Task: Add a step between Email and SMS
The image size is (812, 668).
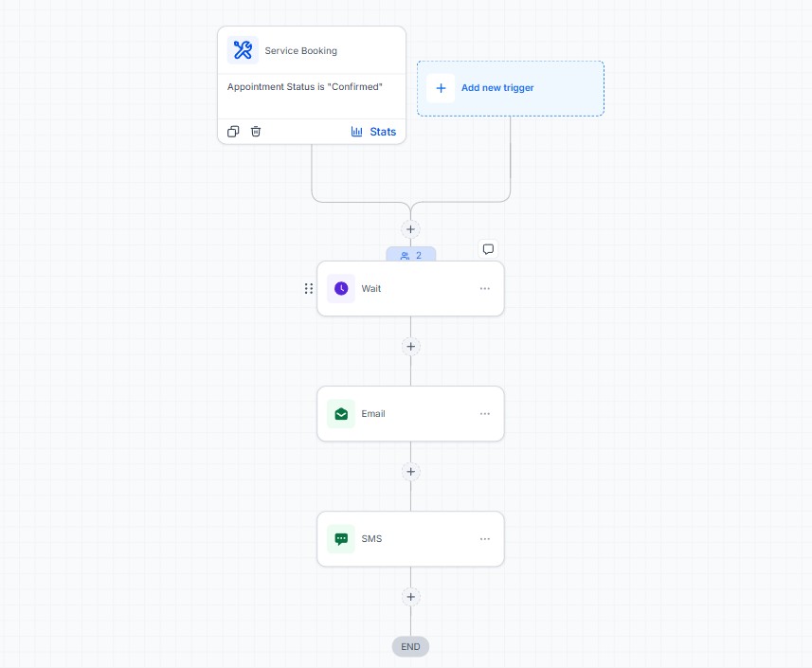Action: pyautogui.click(x=410, y=471)
